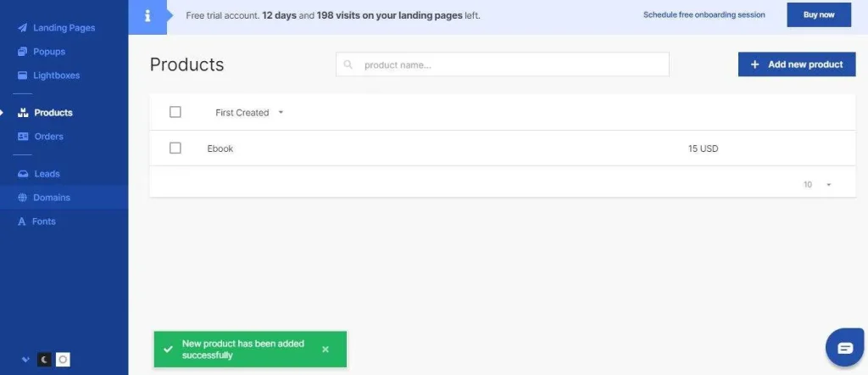
Task: Open the live chat bubble
Action: (844, 347)
